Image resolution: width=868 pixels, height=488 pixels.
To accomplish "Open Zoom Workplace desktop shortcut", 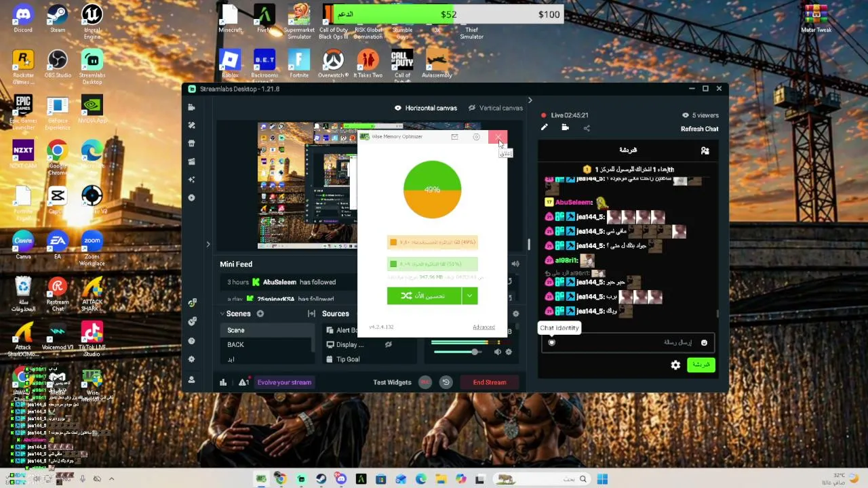I will [x=92, y=248].
